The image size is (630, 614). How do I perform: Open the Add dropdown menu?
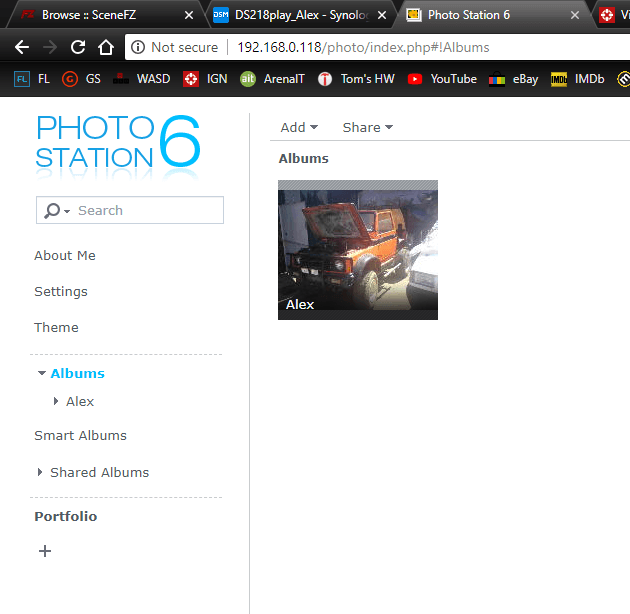[x=298, y=127]
